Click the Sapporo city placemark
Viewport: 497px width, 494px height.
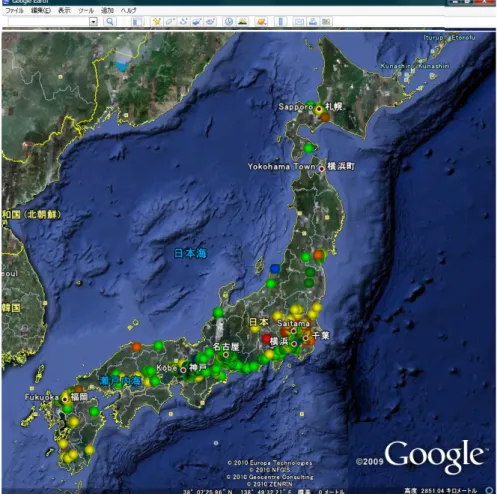[319, 109]
